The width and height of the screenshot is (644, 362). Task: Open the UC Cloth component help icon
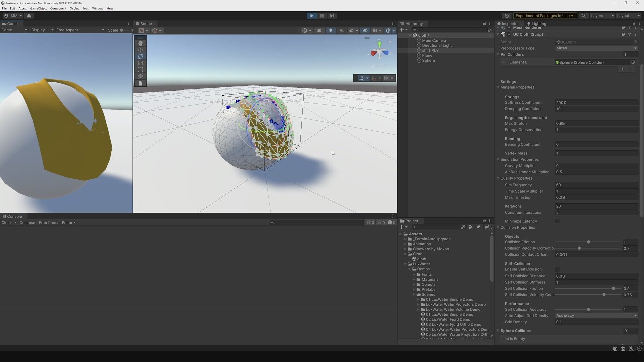(x=623, y=34)
